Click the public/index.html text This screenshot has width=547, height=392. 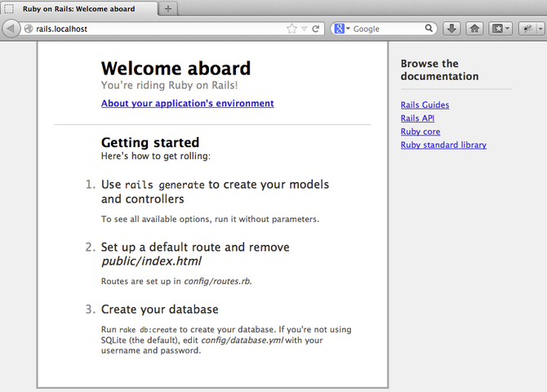(x=151, y=261)
